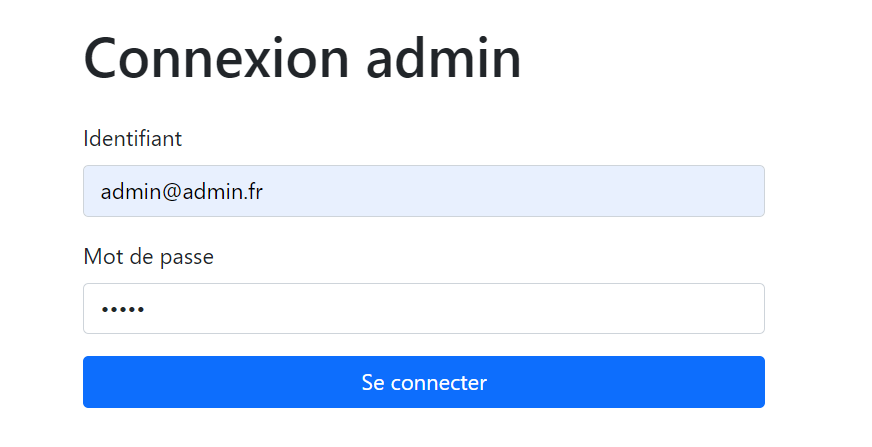Select the Connexion admin heading
Image resolution: width=872 pixels, height=447 pixels.
[302, 58]
